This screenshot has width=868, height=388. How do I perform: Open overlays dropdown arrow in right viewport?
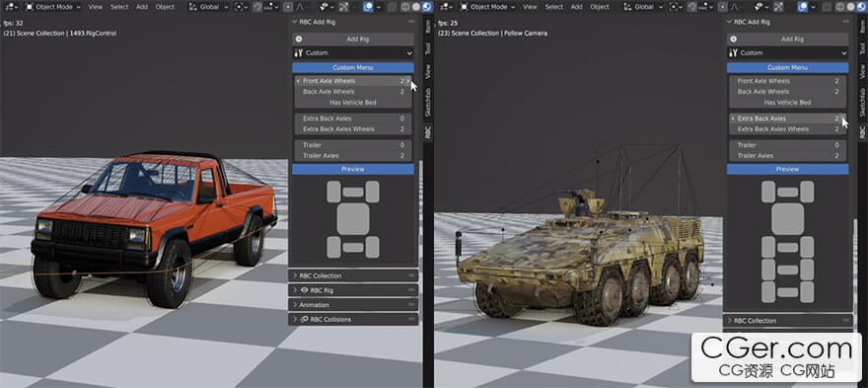coord(813,7)
